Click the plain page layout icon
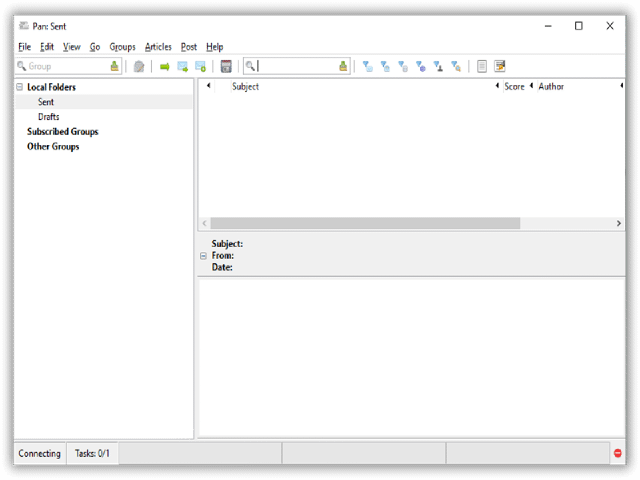Image resolution: width=640 pixels, height=480 pixels. 482,66
